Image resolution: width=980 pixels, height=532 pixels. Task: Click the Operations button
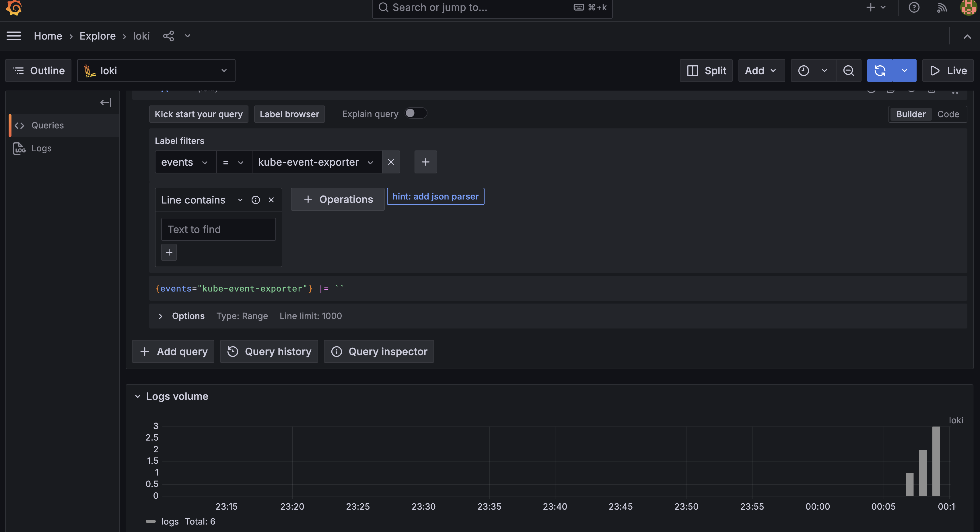click(x=338, y=199)
